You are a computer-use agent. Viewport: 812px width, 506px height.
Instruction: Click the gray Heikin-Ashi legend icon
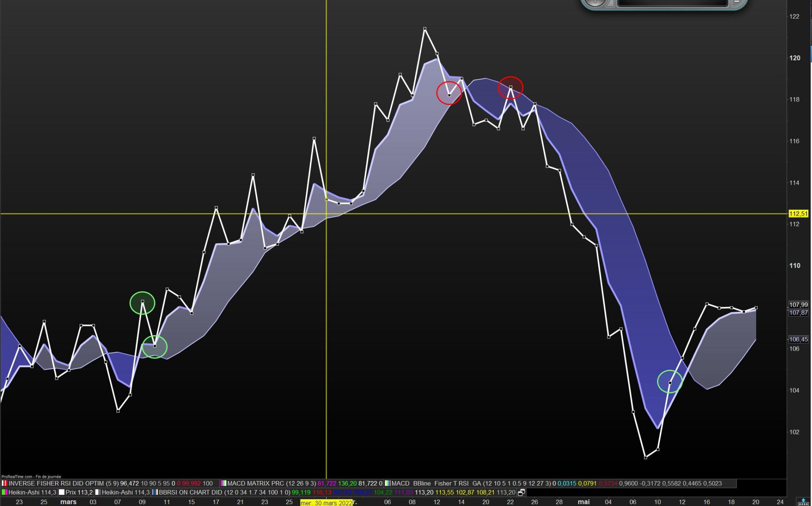pyautogui.click(x=98, y=493)
